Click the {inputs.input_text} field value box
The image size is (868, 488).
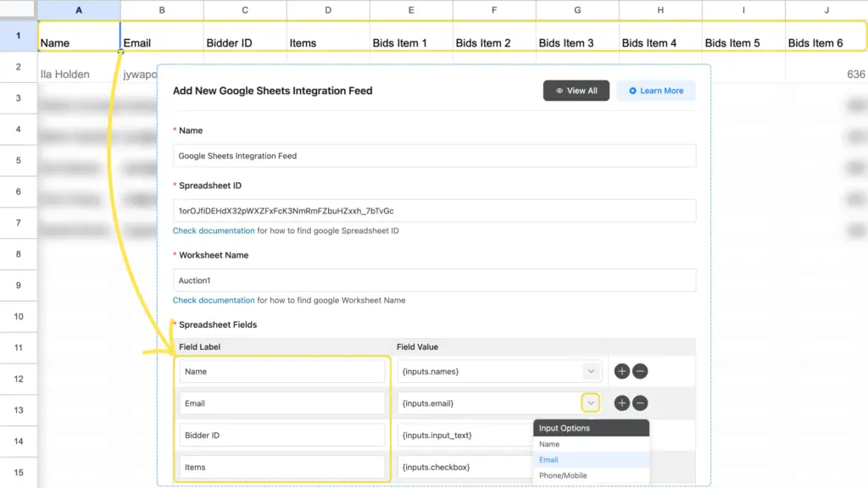[x=465, y=435]
